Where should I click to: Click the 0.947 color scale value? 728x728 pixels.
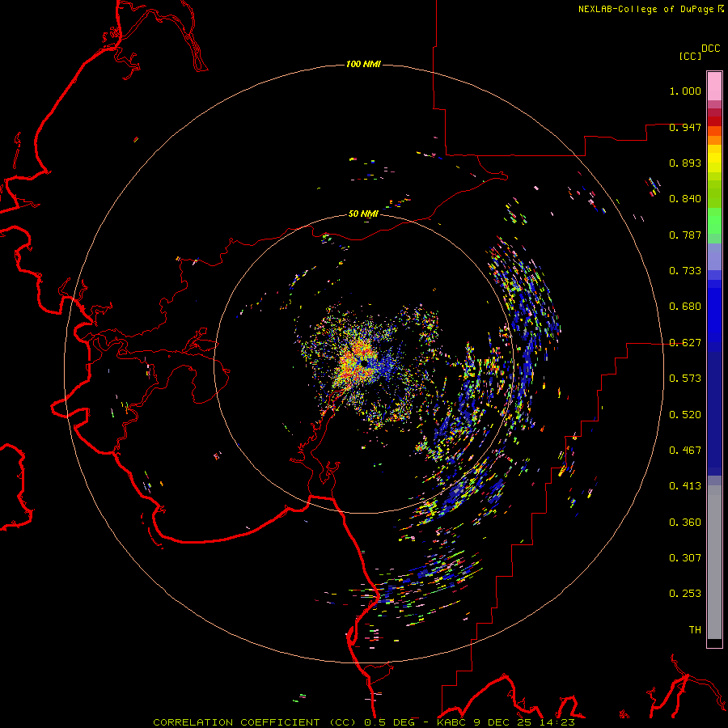685,127
